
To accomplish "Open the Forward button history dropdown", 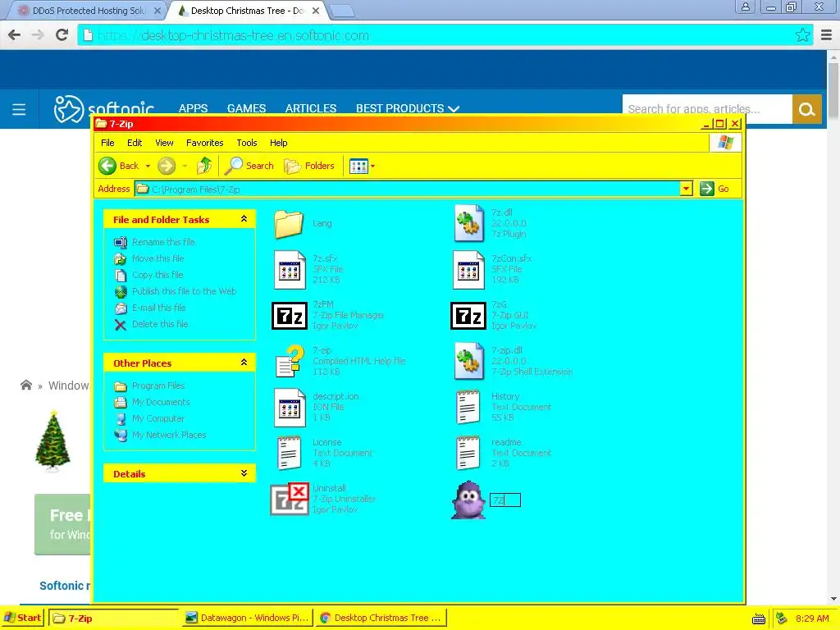I will [x=185, y=166].
